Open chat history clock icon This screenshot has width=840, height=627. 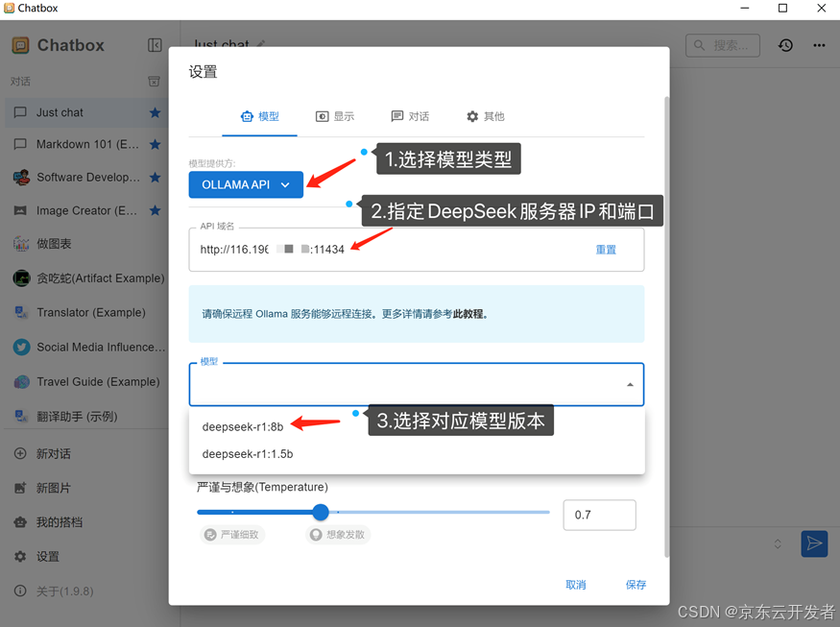[x=785, y=45]
